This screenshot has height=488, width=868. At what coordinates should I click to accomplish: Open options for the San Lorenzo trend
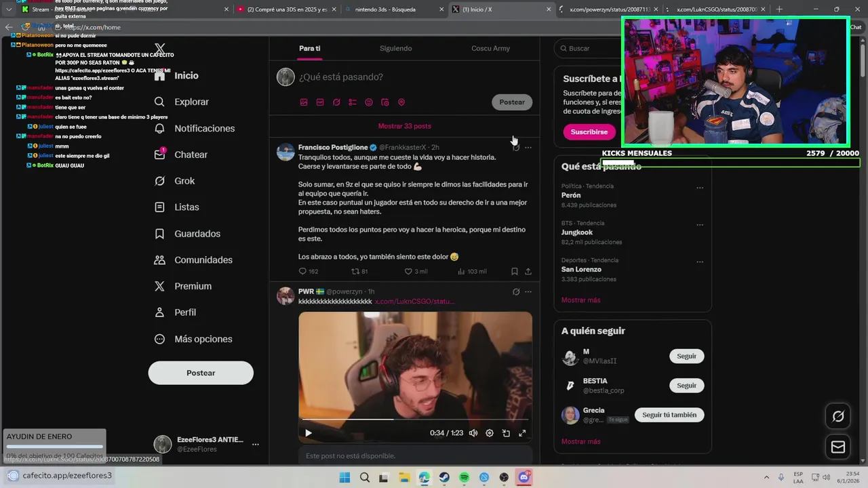pos(700,262)
